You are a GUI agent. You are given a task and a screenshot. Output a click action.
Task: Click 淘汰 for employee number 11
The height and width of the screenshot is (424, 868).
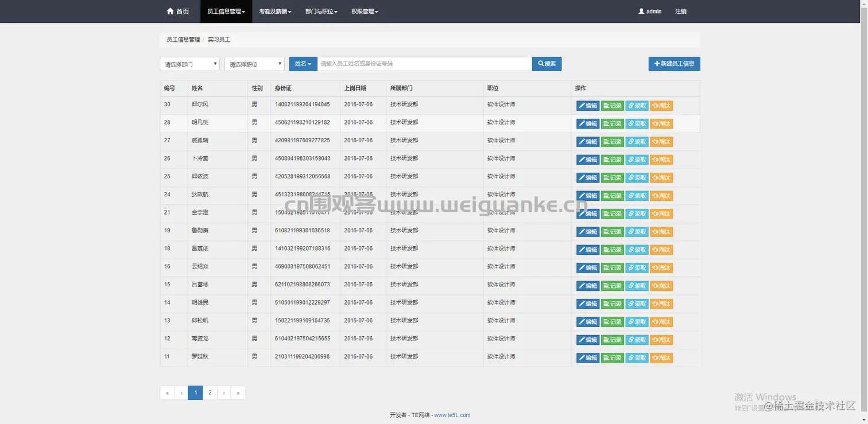661,358
